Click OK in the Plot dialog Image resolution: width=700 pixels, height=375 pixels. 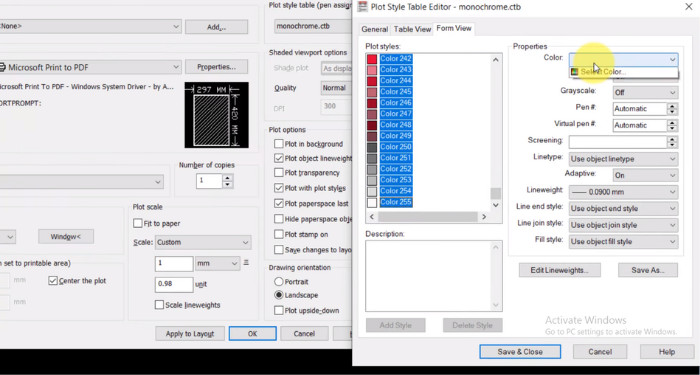pos(253,333)
